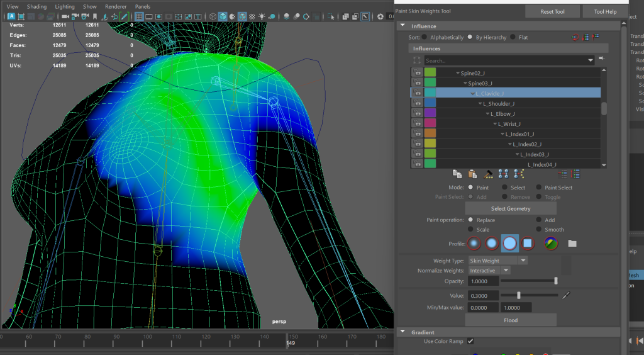Uncheck Use Color Ramp checkbox
This screenshot has width=644, height=355.
click(470, 341)
